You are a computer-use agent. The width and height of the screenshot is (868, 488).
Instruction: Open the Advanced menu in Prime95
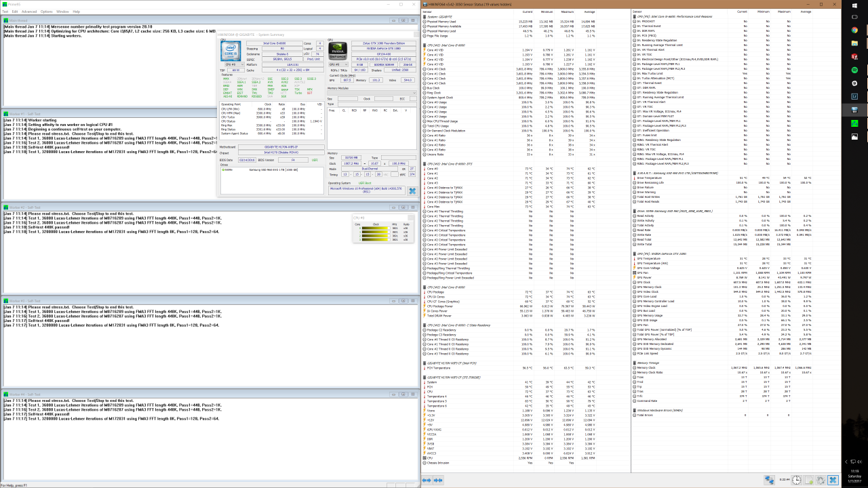[x=29, y=12]
